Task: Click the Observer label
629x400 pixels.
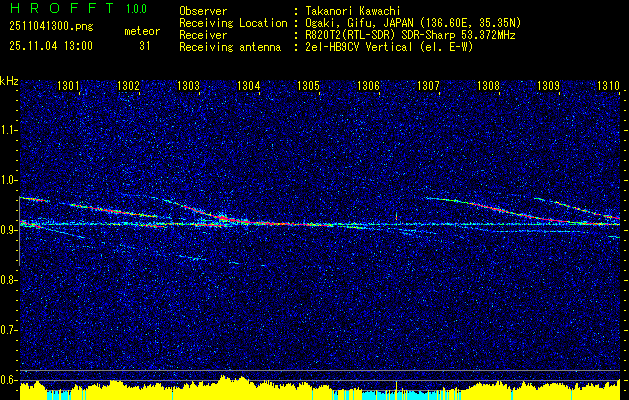Action: (x=203, y=11)
